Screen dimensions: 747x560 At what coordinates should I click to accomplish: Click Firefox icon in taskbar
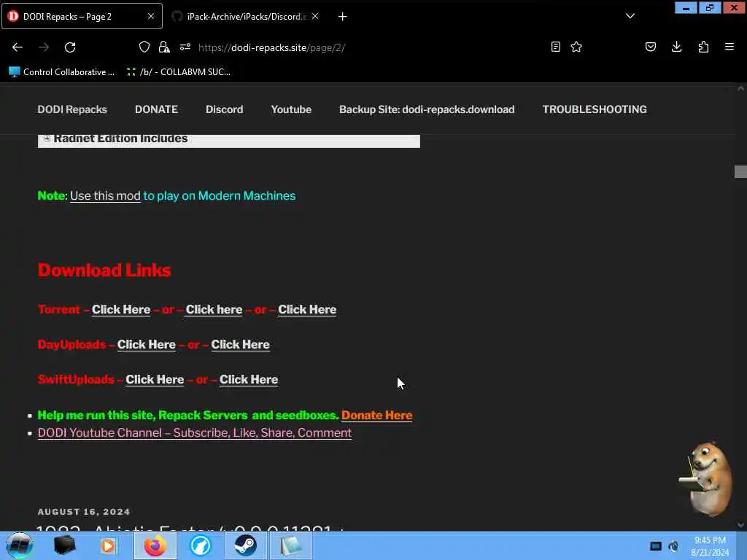tap(155, 545)
